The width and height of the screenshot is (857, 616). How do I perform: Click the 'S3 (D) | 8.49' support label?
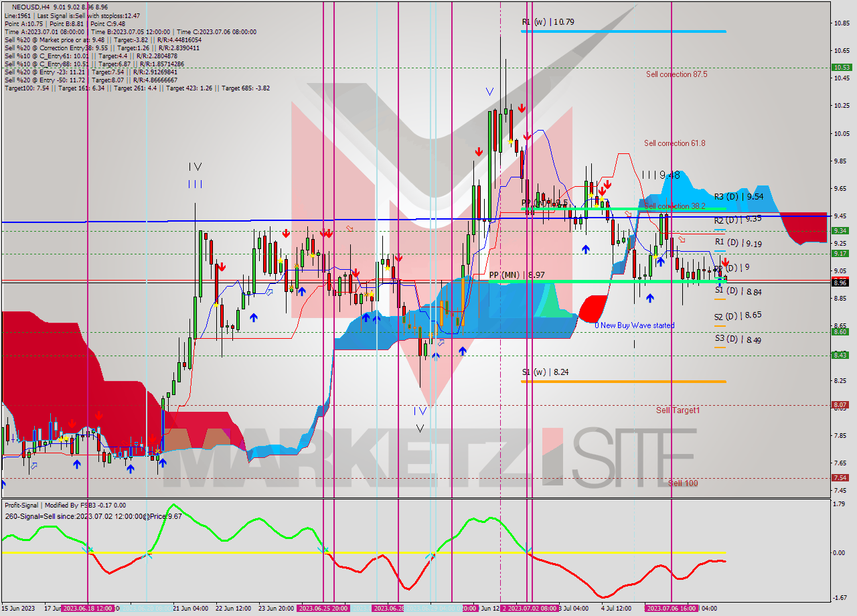coord(738,339)
